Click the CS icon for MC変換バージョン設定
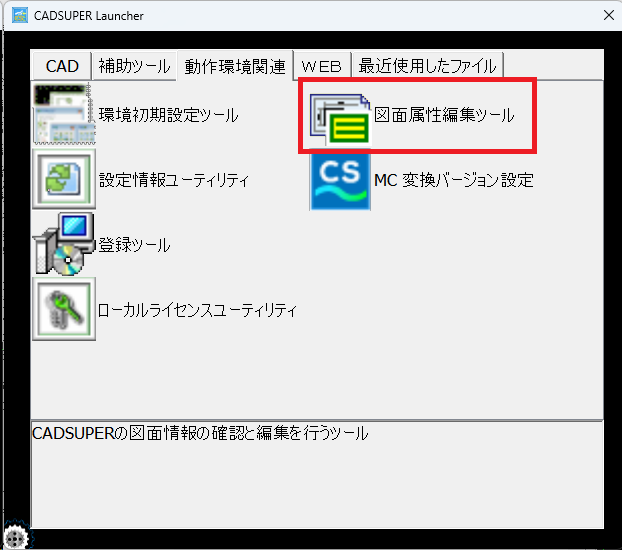Screen dimensions: 622x550 click(340, 181)
